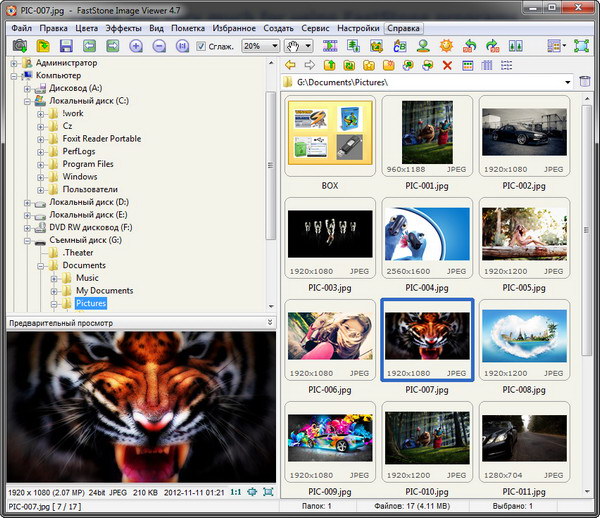Select the My Documents folder in tree
Viewport: 600px width, 518px height.
pos(104,290)
